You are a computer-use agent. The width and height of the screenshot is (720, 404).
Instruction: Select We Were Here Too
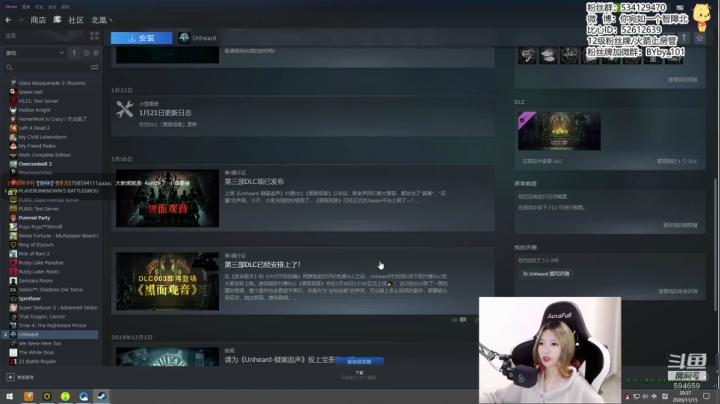pos(39,343)
